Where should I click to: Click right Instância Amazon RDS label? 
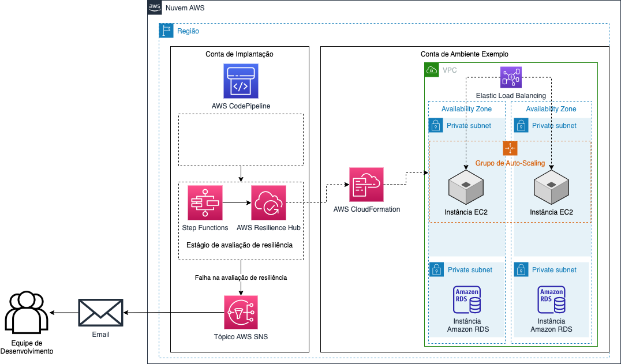(x=551, y=325)
